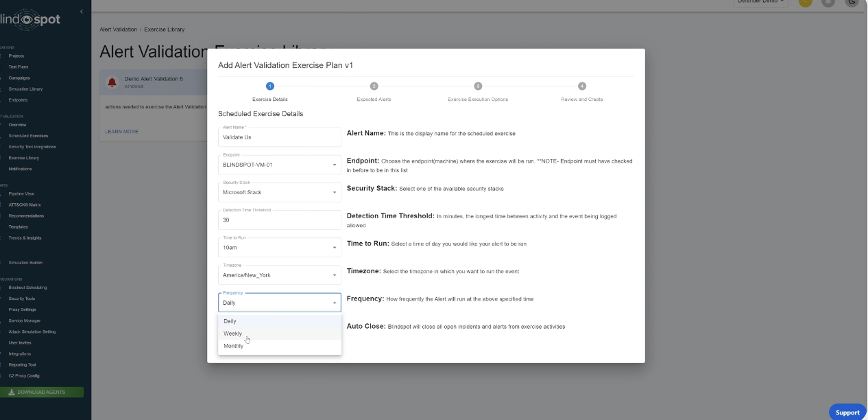Image resolution: width=868 pixels, height=420 pixels.
Task: Expand the Security Stack dropdown
Action: [279, 192]
